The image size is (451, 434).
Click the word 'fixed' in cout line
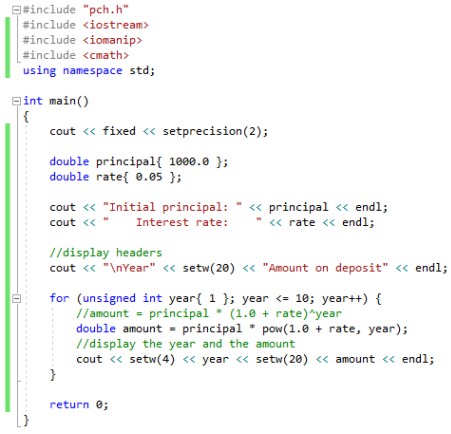coord(119,131)
